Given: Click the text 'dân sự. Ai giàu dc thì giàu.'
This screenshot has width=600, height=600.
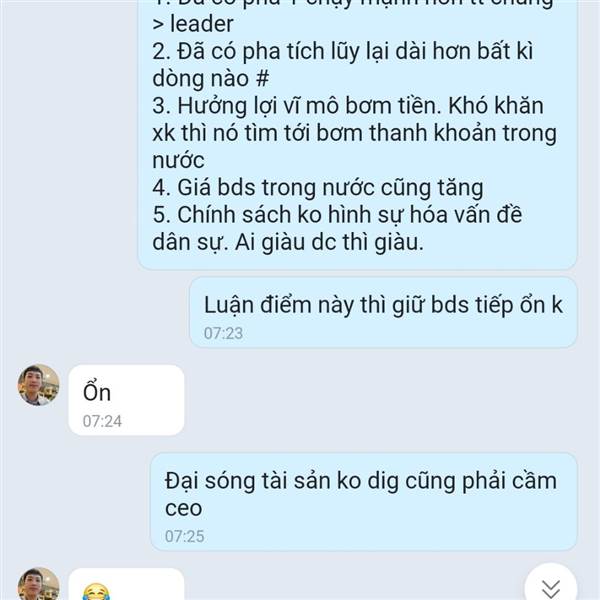Looking at the screenshot, I should pyautogui.click(x=288, y=242).
